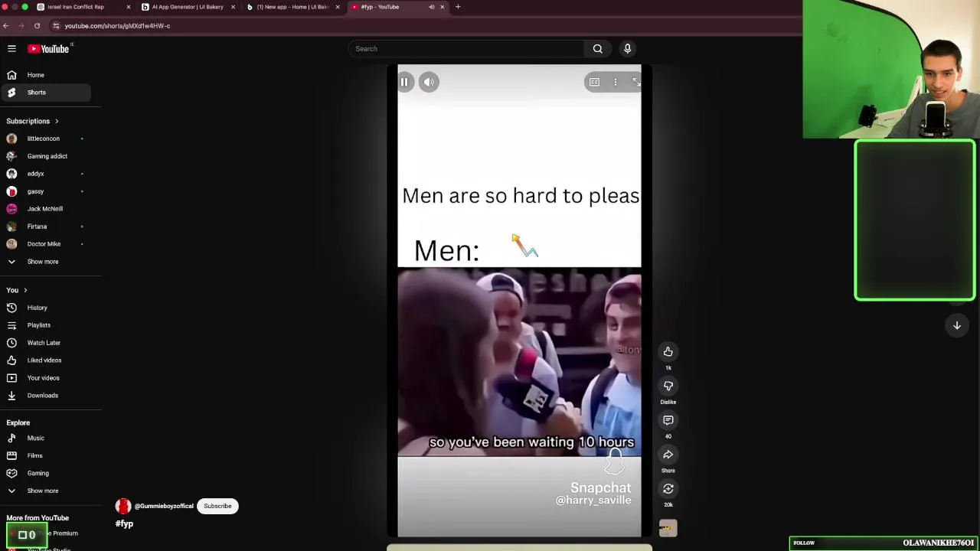The width and height of the screenshot is (980, 551).
Task: Click the #fyp hashtag
Action: [124, 523]
